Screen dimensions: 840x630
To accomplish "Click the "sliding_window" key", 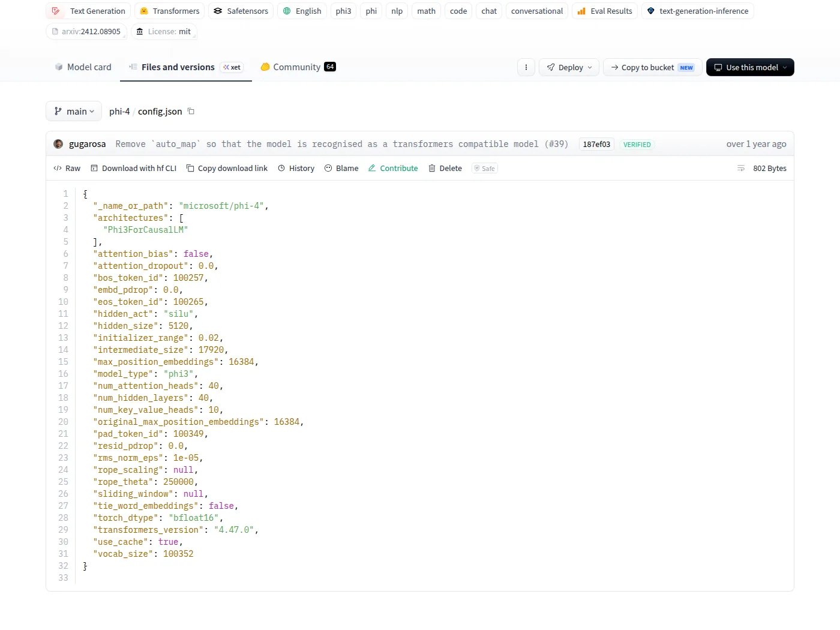I will (x=133, y=494).
